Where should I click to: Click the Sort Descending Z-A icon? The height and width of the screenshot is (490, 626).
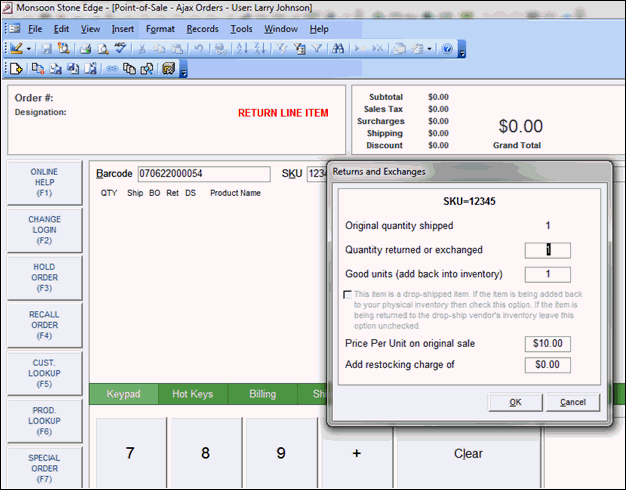[x=260, y=49]
